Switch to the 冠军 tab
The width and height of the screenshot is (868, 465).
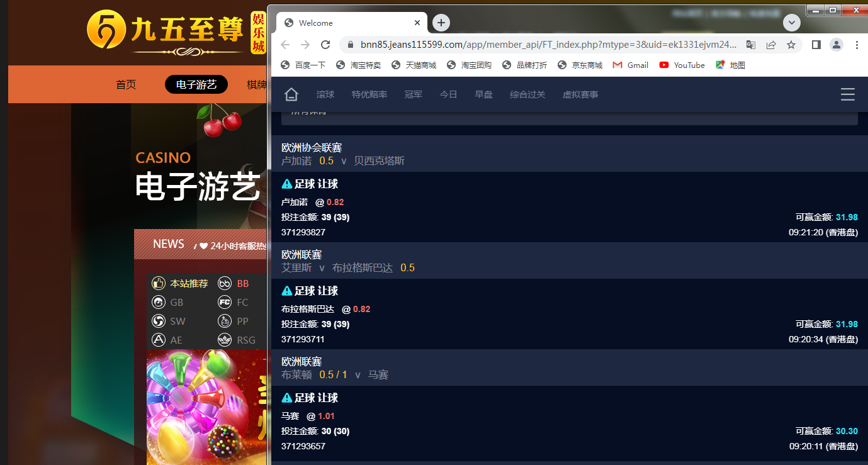click(414, 94)
